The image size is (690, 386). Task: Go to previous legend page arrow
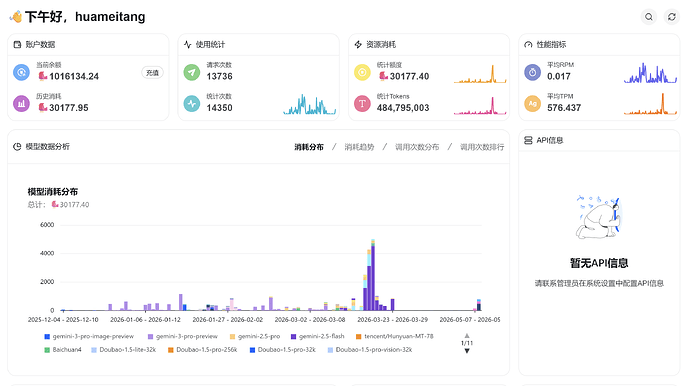tap(467, 336)
